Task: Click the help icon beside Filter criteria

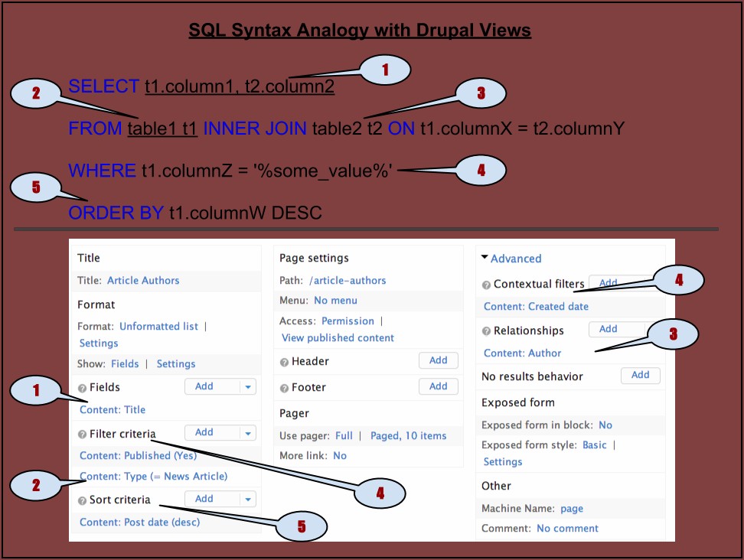Action: pyautogui.click(x=83, y=435)
